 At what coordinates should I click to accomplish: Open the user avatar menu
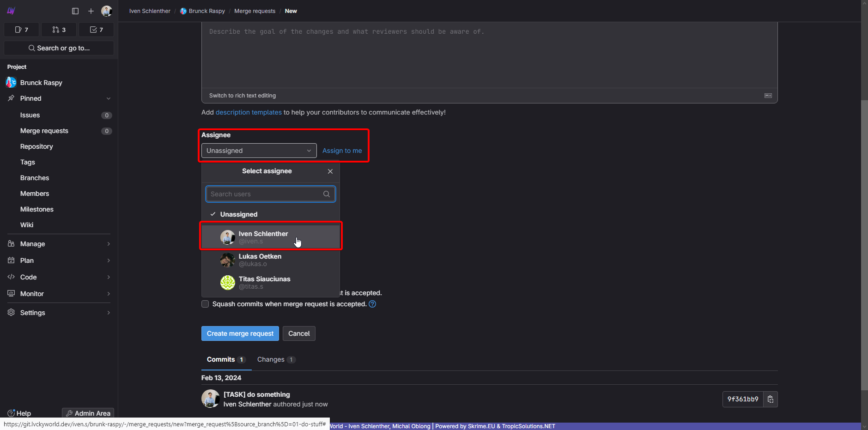pos(107,11)
